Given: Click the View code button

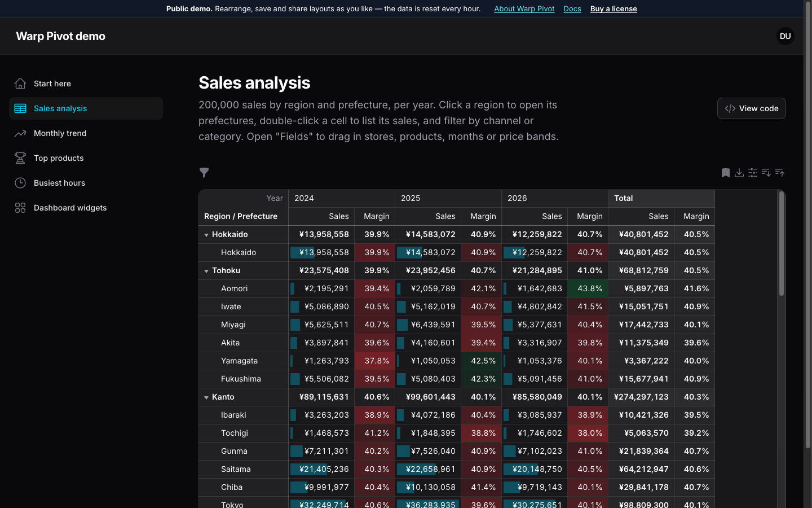Looking at the screenshot, I should tap(752, 108).
